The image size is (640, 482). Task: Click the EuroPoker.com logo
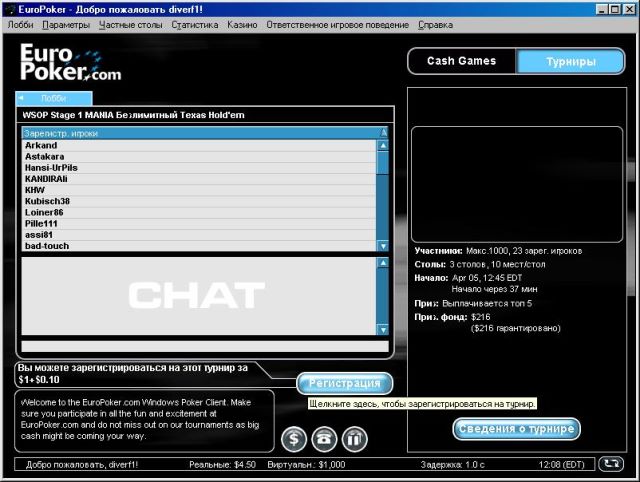coord(71,62)
